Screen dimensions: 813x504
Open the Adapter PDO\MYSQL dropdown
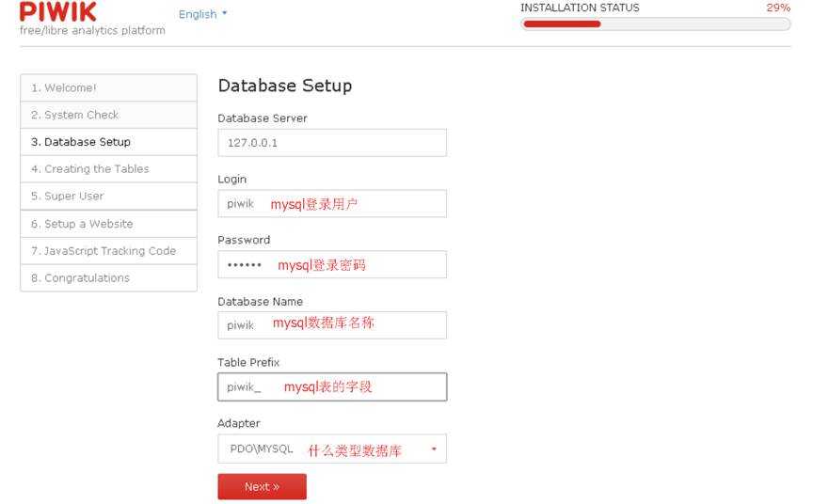click(x=332, y=449)
